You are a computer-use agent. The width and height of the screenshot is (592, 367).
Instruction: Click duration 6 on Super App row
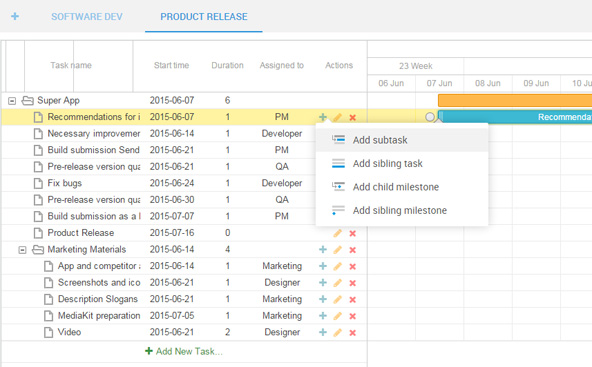click(227, 100)
